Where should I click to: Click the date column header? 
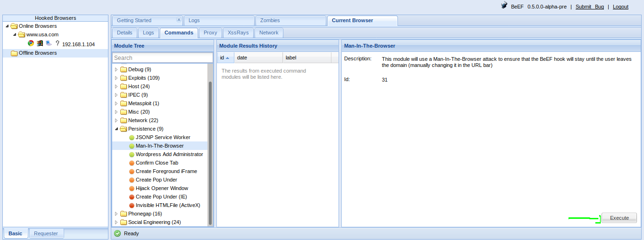258,58
